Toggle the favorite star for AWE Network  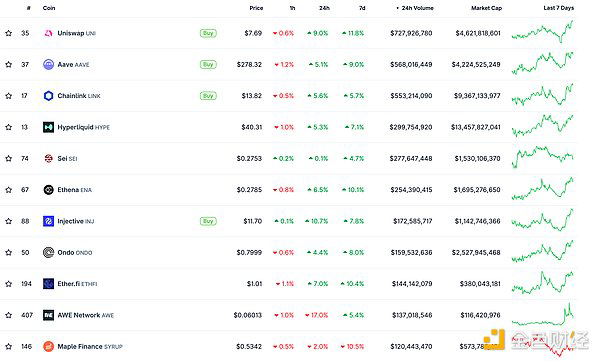coord(8,315)
